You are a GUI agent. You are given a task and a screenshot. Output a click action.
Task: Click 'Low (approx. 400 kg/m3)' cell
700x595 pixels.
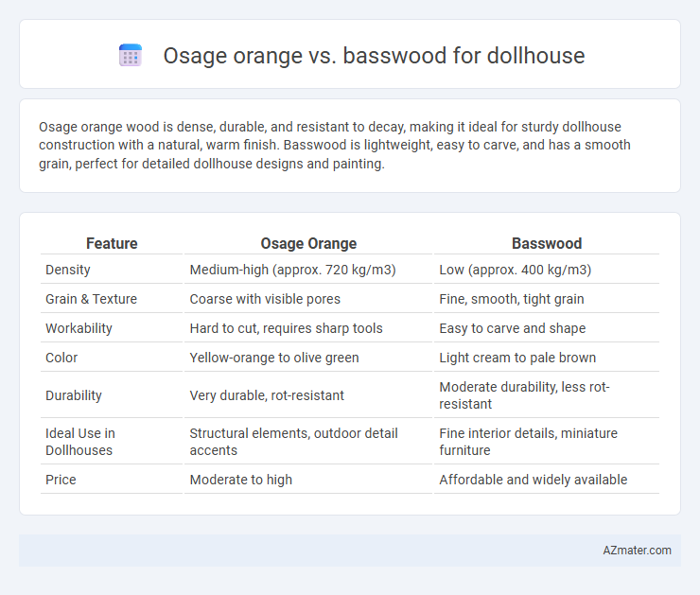tap(516, 270)
